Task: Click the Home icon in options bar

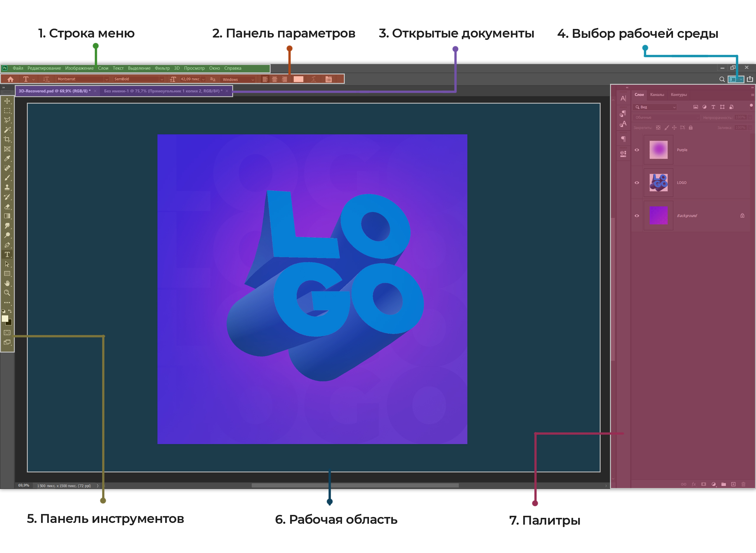Action: [x=10, y=79]
